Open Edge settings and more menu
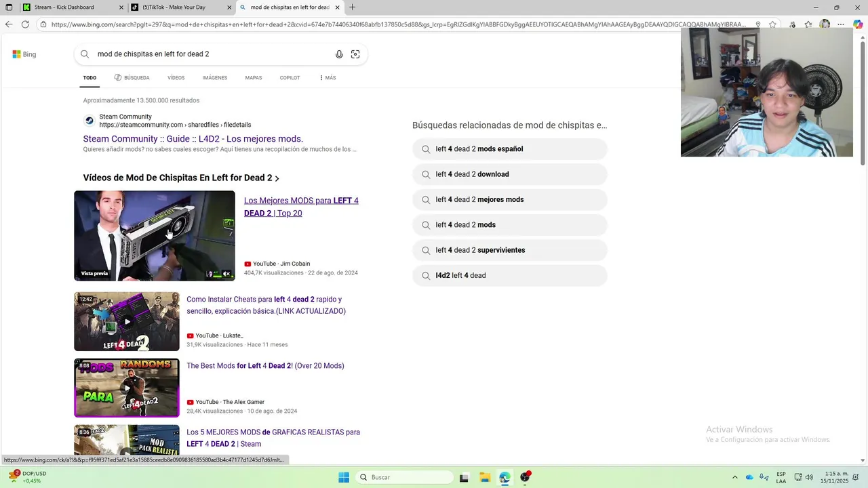The height and width of the screenshot is (488, 868). tap(841, 24)
